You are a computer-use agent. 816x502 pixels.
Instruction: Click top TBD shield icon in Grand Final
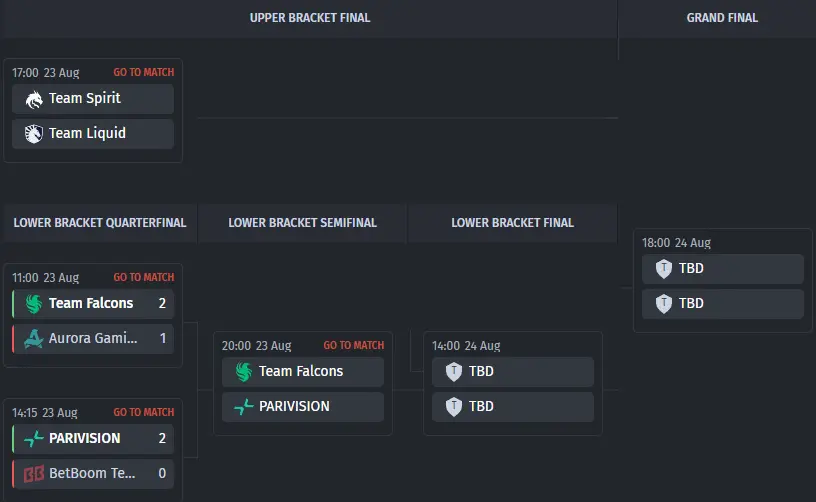[x=664, y=269]
